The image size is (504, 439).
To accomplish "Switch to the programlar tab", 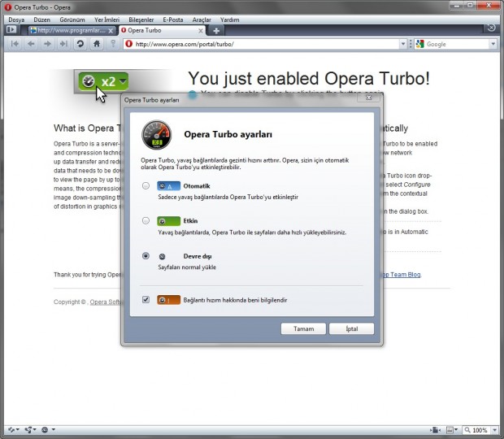I will point(72,31).
